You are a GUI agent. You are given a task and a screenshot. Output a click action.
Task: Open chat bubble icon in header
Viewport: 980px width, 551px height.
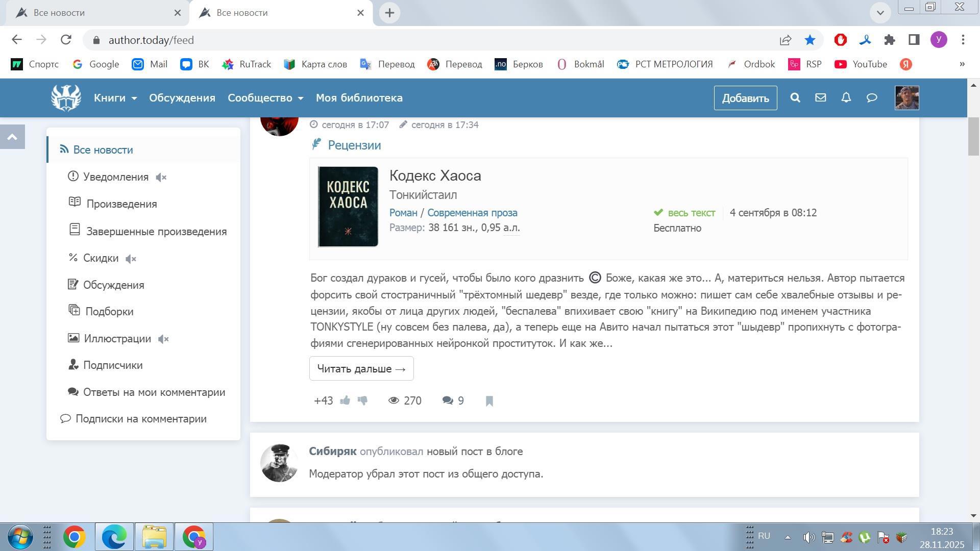click(x=872, y=97)
